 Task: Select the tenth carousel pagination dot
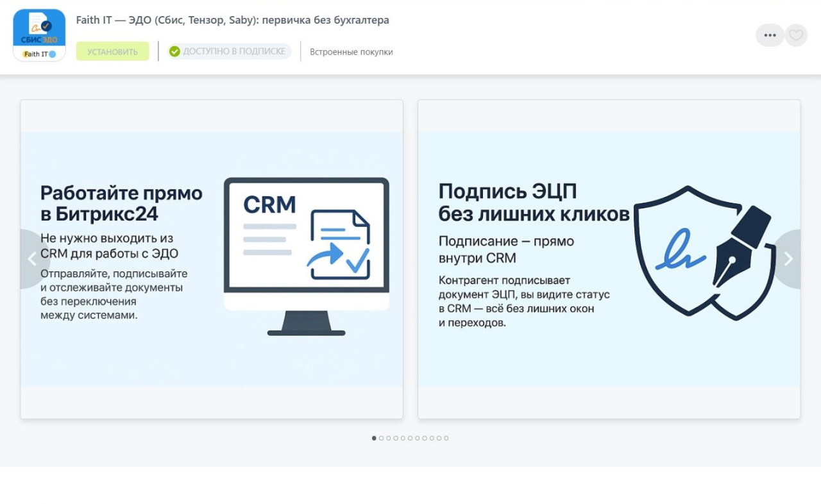(439, 438)
